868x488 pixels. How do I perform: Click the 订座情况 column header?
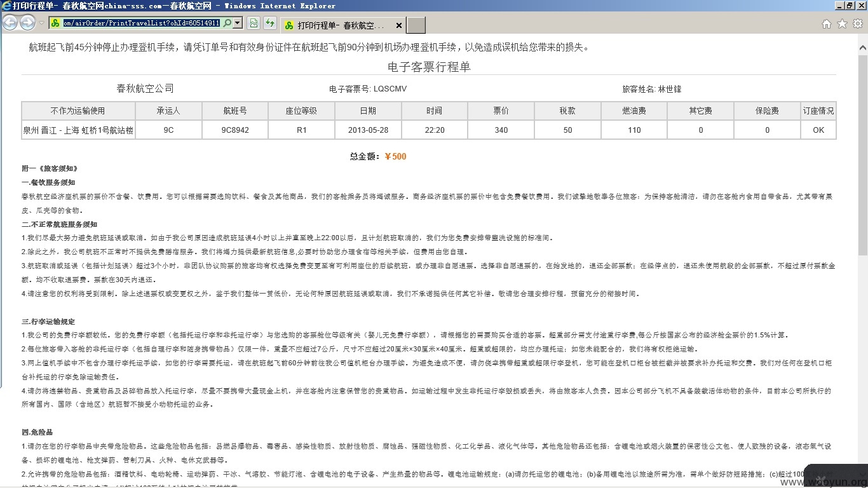[x=818, y=111]
